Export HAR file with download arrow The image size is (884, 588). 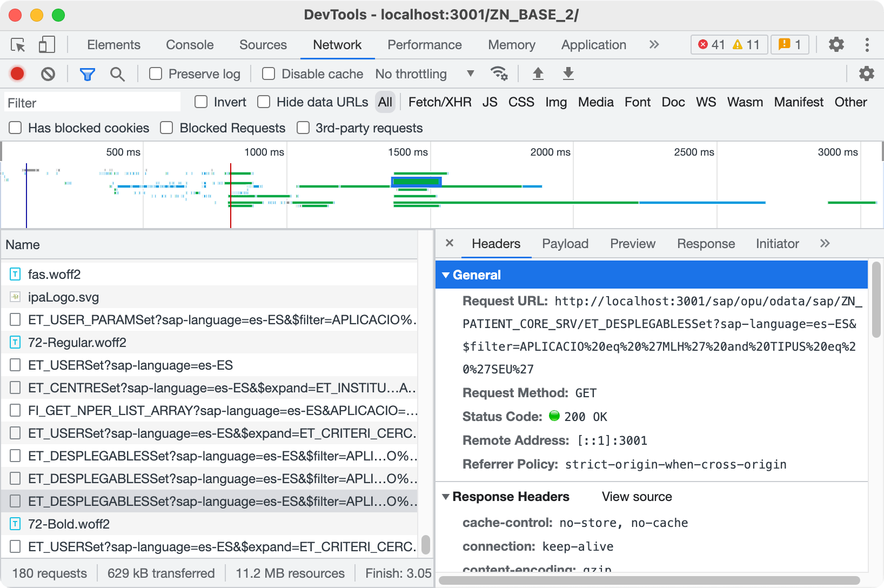568,73
